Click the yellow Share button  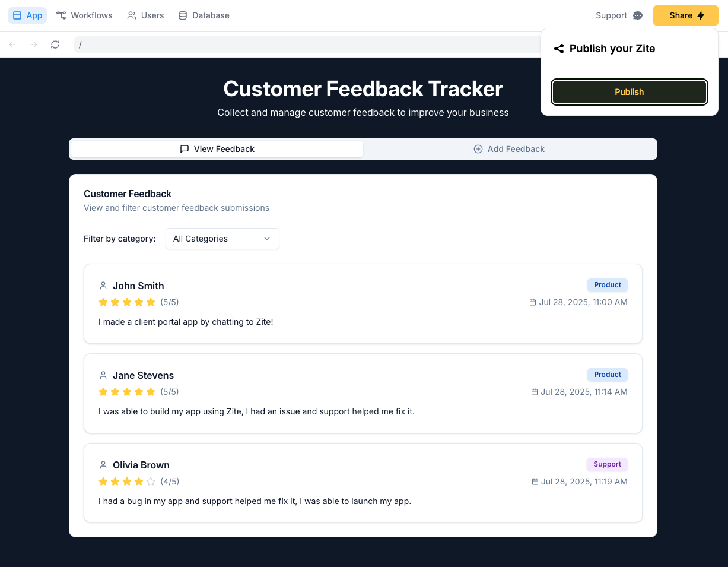[x=686, y=15]
